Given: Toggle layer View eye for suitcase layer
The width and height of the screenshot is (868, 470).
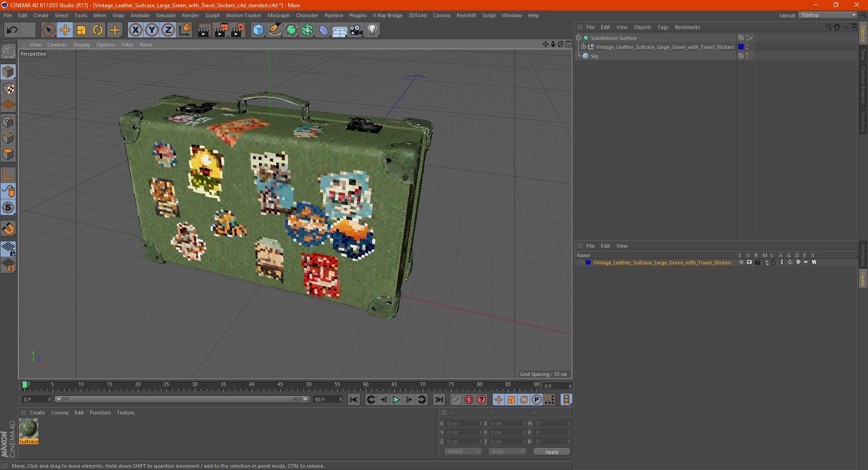Looking at the screenshot, I should (749, 262).
